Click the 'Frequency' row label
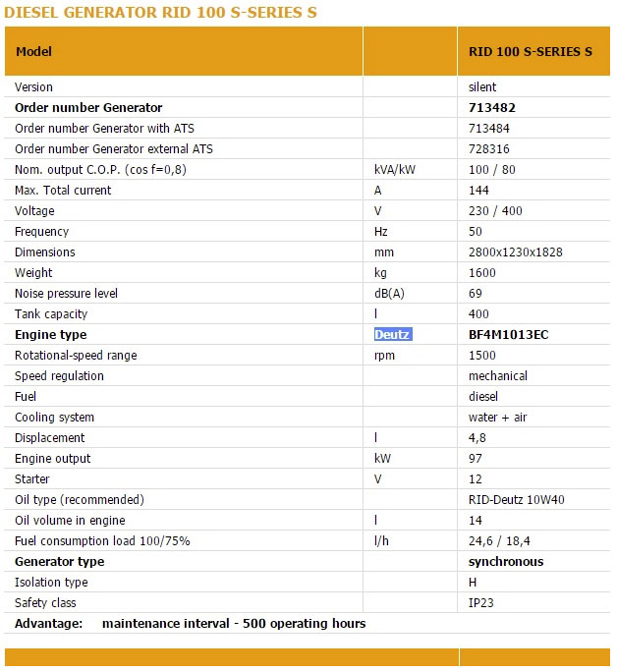The height and width of the screenshot is (672, 617). (x=42, y=232)
